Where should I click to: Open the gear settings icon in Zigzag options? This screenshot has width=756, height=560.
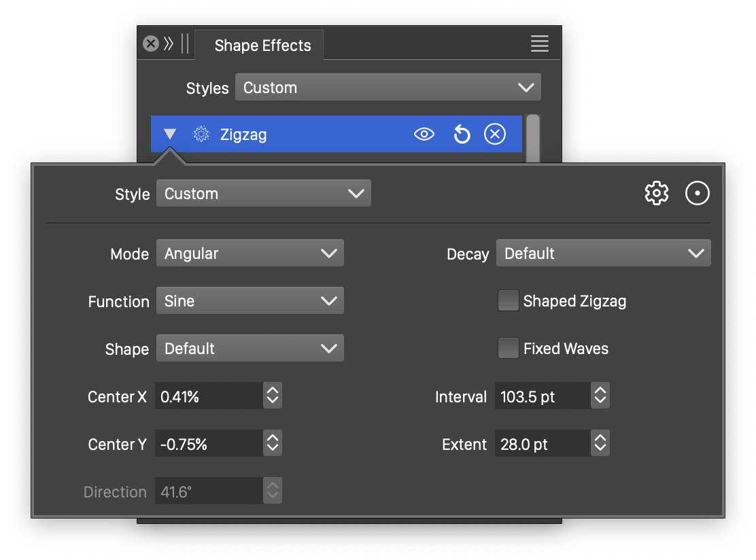[656, 194]
